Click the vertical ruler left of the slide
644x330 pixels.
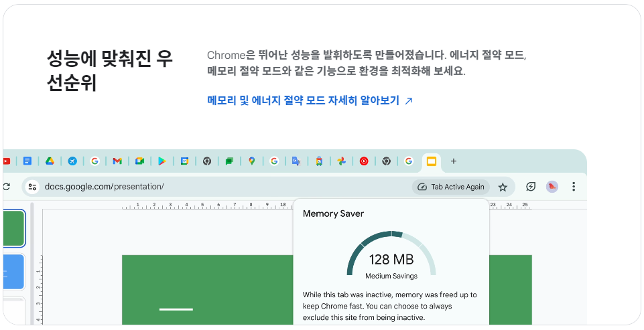[x=39, y=289]
